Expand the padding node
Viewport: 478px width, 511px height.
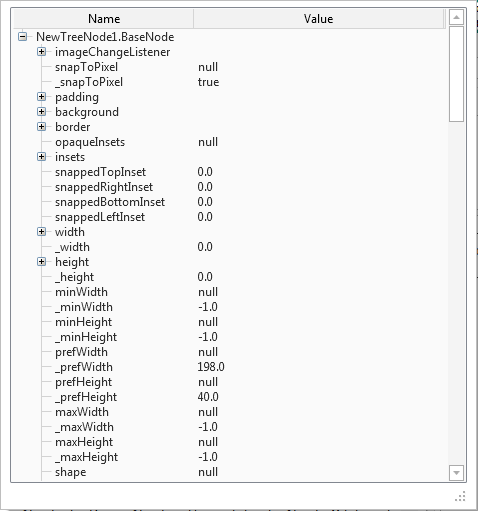coord(42,97)
